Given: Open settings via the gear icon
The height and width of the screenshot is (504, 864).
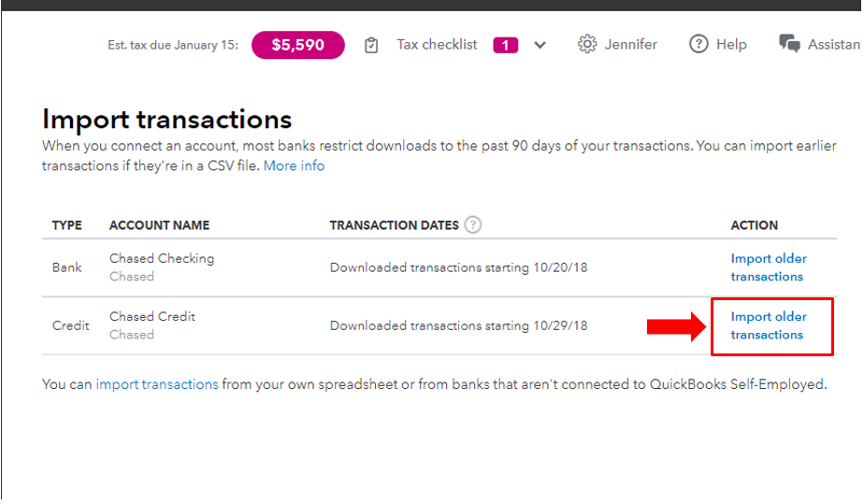Looking at the screenshot, I should 587,44.
